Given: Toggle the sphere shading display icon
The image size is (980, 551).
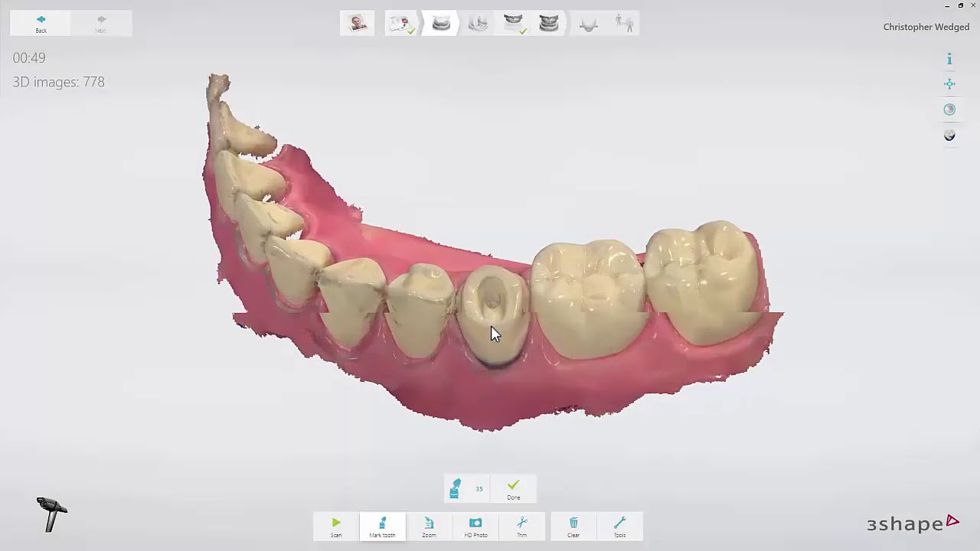Looking at the screenshot, I should [949, 109].
